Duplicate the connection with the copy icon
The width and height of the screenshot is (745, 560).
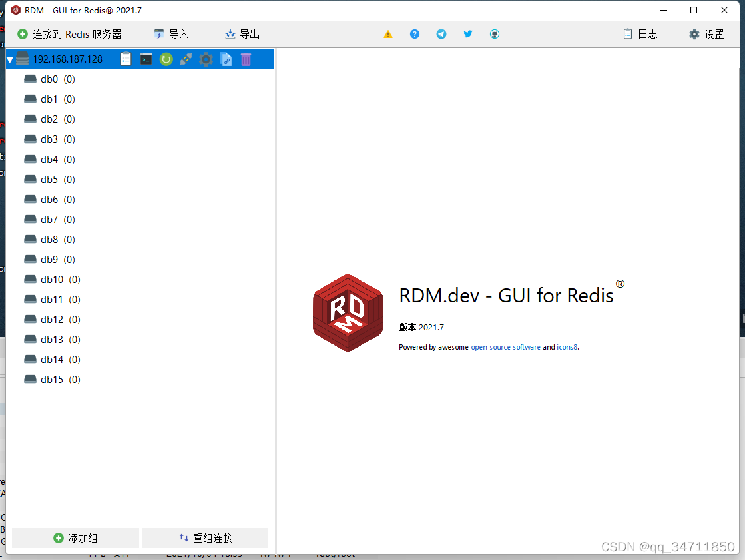click(226, 59)
